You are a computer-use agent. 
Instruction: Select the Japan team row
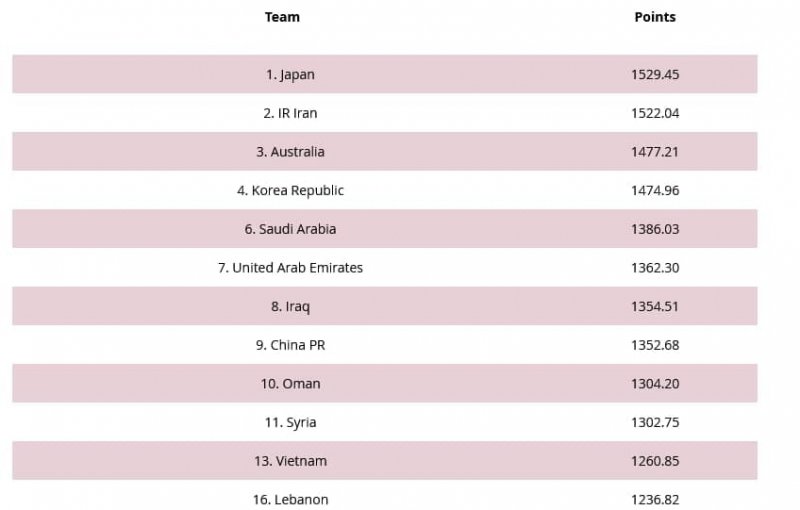coord(290,75)
